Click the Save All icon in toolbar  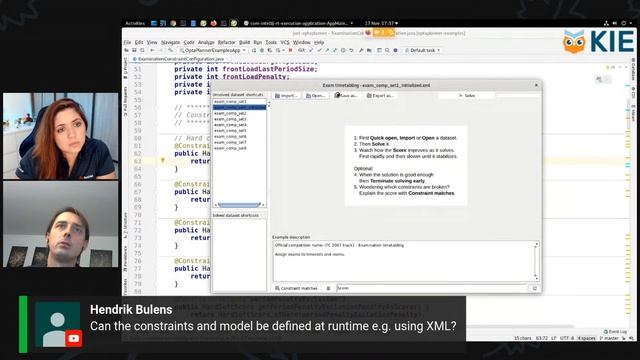pos(134,50)
